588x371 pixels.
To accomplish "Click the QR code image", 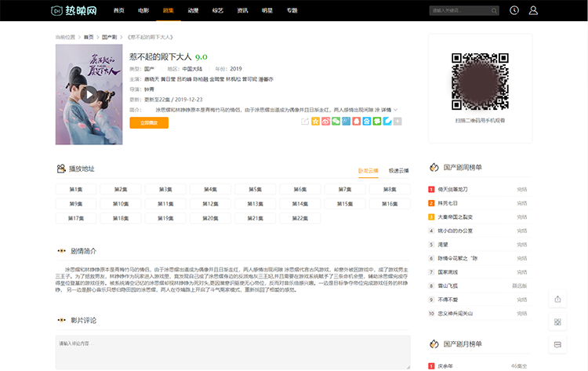I will pos(480,82).
